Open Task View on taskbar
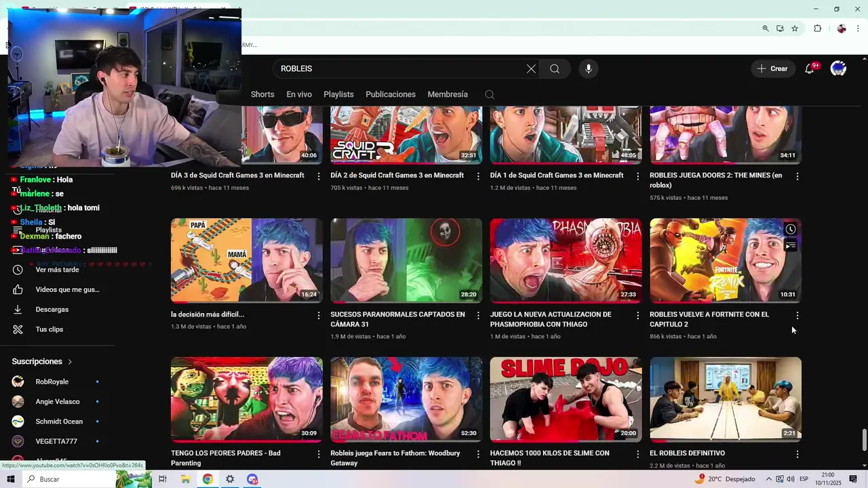 pyautogui.click(x=163, y=479)
